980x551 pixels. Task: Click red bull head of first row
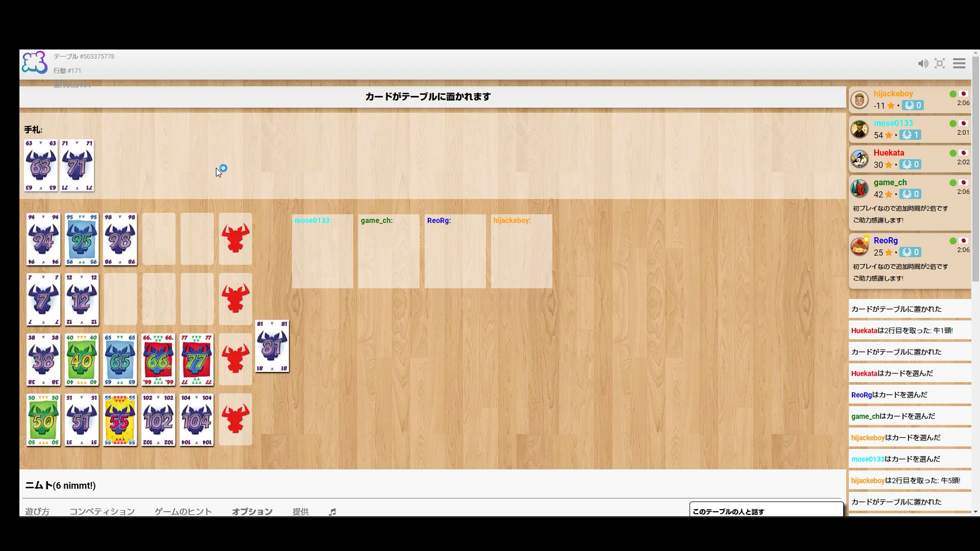pyautogui.click(x=235, y=239)
